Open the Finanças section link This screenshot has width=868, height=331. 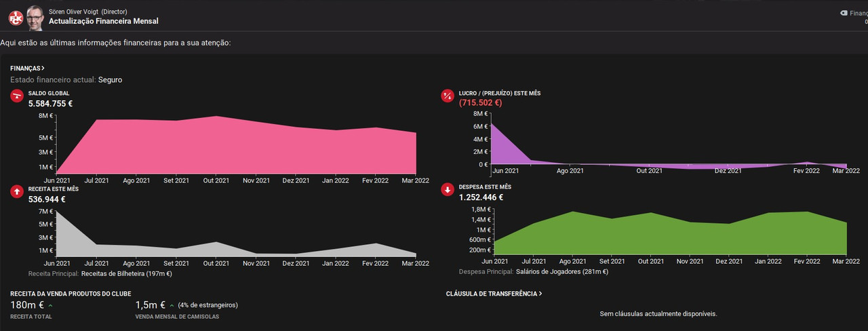(x=27, y=69)
